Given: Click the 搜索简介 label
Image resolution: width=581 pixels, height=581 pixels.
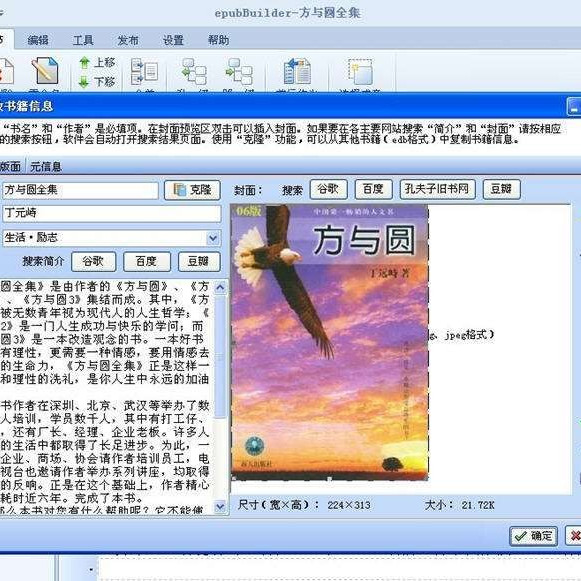Looking at the screenshot, I should (43, 262).
